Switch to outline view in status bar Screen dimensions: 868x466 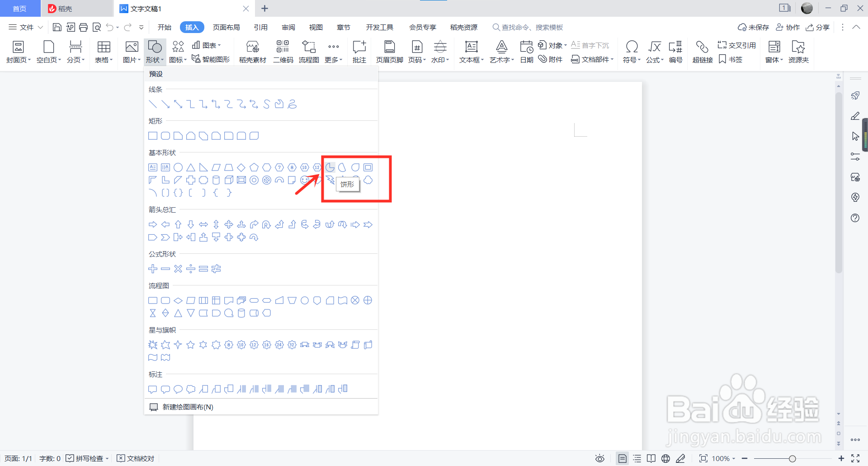click(637, 458)
